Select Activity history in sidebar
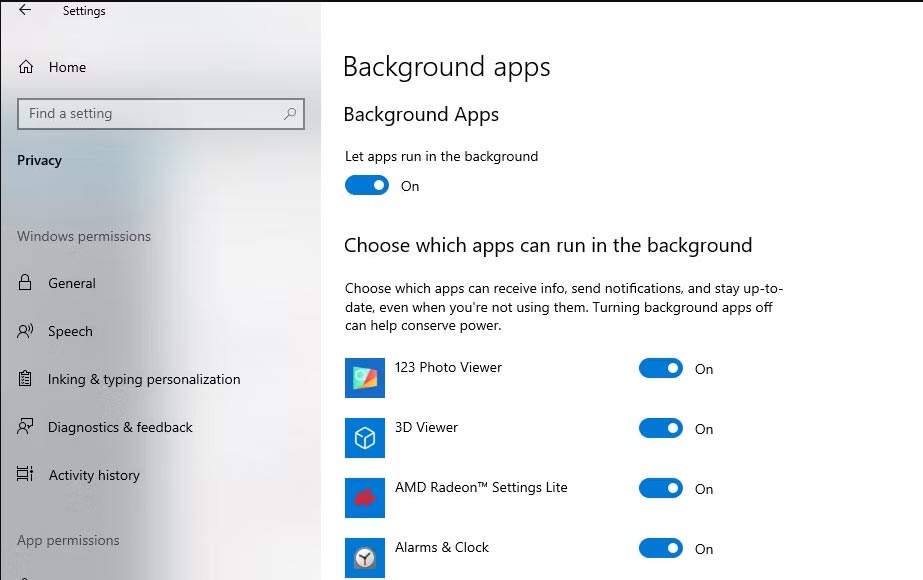 point(94,475)
